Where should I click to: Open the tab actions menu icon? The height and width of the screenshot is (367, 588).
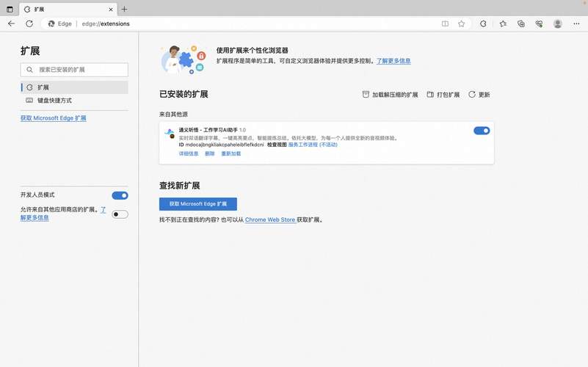pos(10,9)
